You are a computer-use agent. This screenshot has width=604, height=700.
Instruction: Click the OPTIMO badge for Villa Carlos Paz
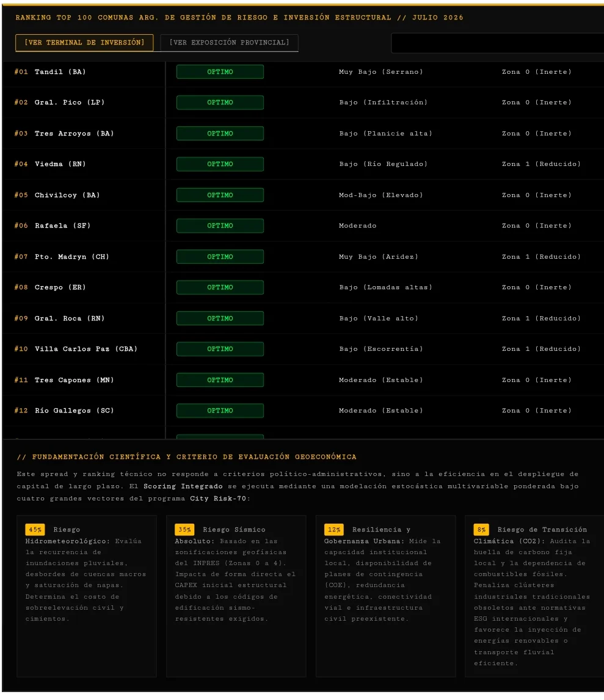(220, 348)
